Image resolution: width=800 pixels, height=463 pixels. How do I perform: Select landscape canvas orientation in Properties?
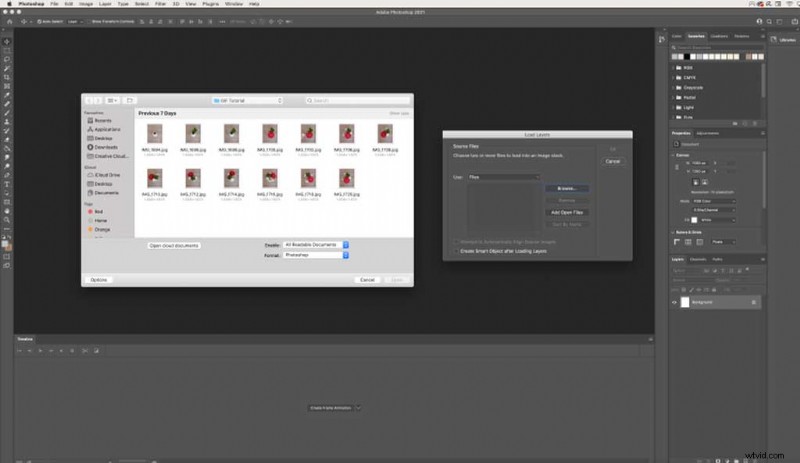coord(705,182)
